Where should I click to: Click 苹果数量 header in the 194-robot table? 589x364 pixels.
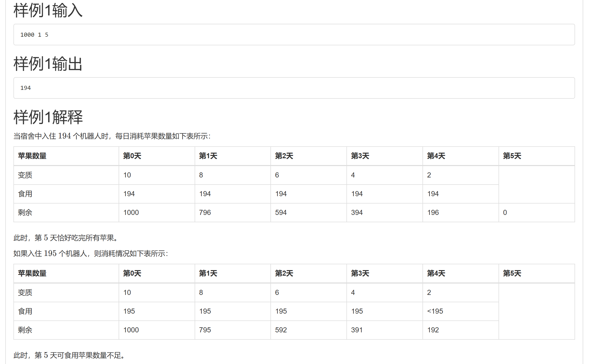coord(32,156)
